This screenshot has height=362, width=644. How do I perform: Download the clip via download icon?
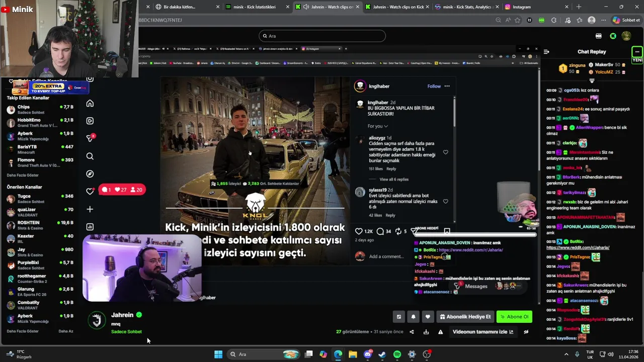click(426, 332)
